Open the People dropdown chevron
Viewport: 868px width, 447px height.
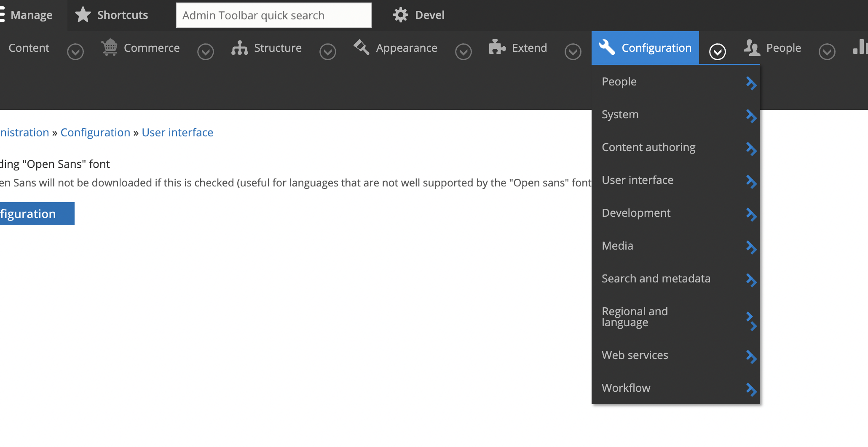827,52
